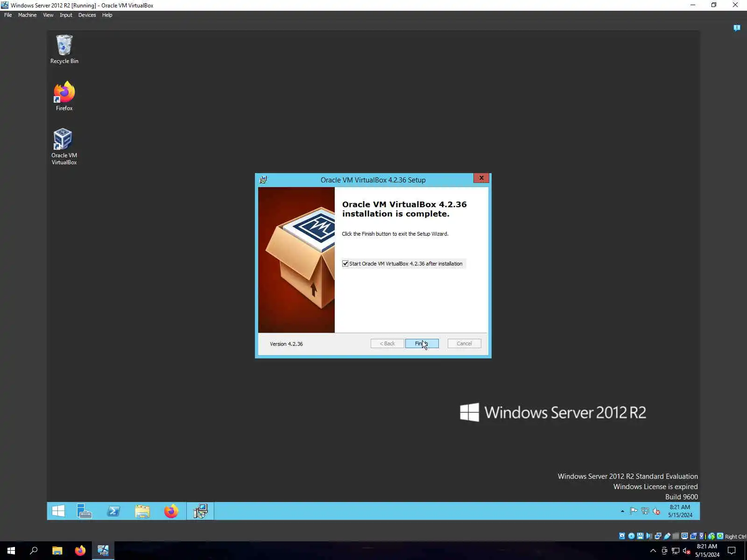Open Firefox from the guest taskbar

pos(171,511)
